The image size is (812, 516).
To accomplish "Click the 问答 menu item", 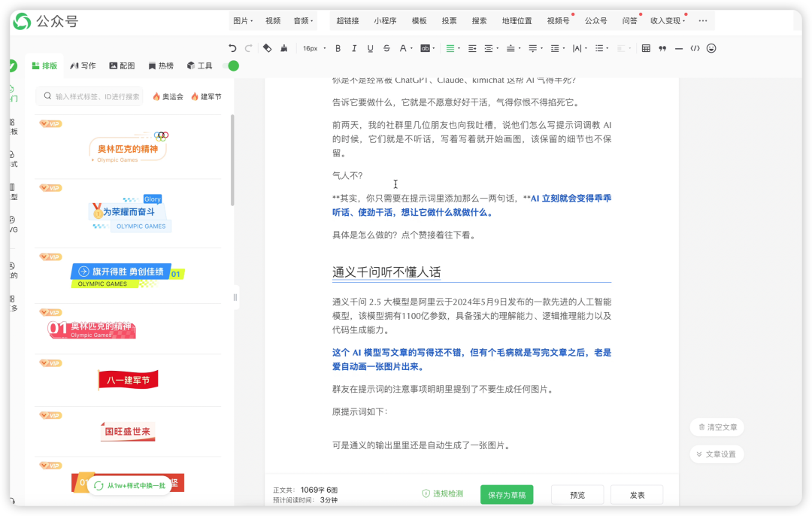I will tap(630, 21).
